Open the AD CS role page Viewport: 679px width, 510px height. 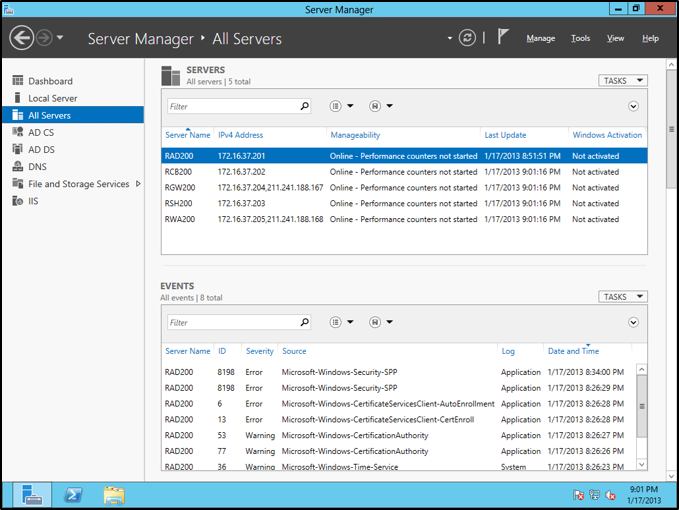point(41,132)
